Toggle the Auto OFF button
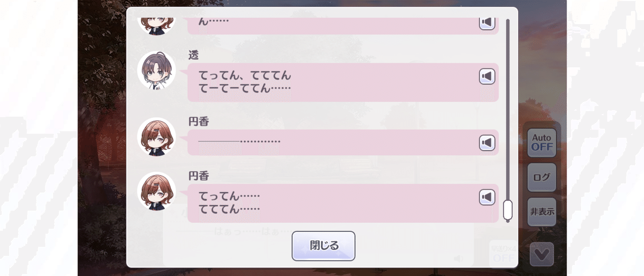 (542, 143)
